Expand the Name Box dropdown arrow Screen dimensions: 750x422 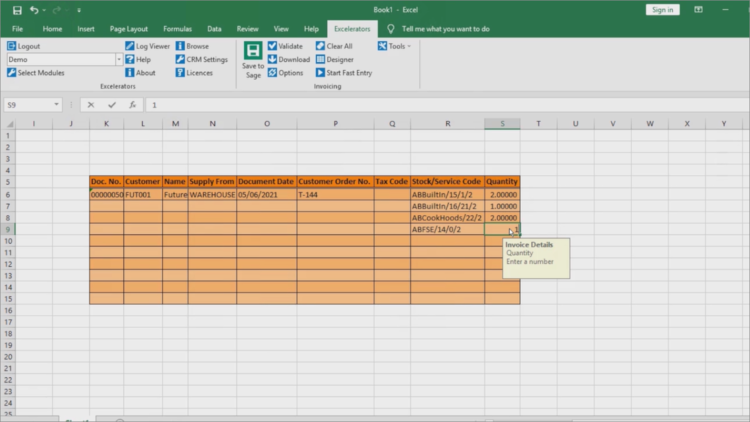pos(56,105)
